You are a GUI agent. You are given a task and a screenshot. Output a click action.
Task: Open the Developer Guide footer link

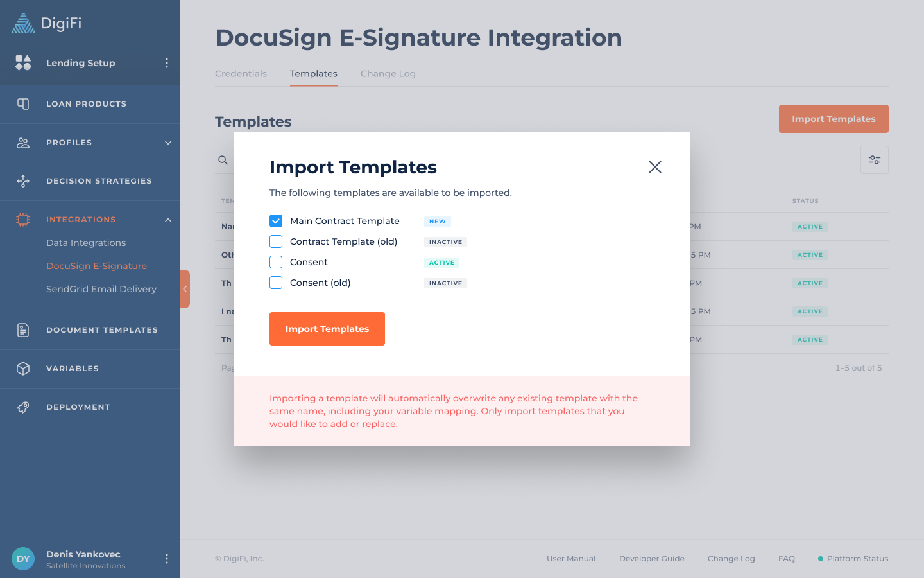(652, 559)
